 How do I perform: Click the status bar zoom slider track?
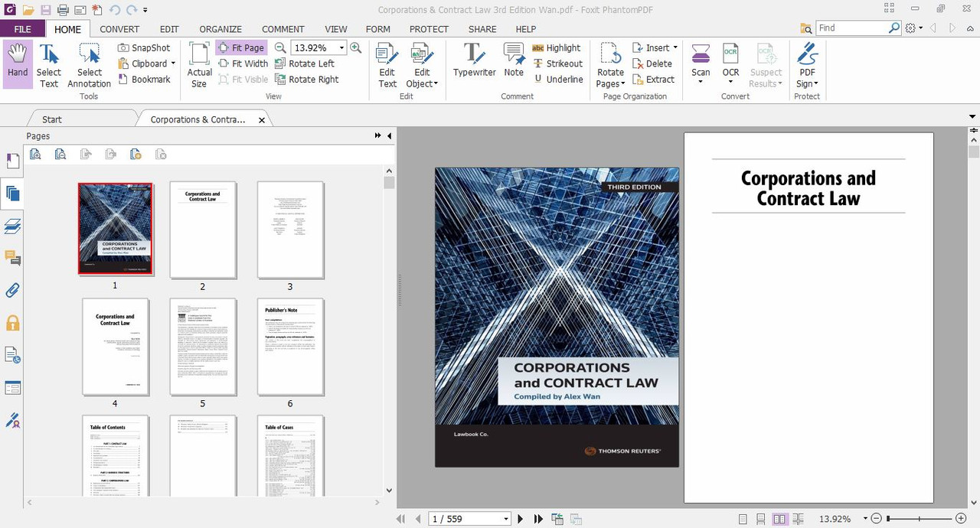(x=919, y=519)
